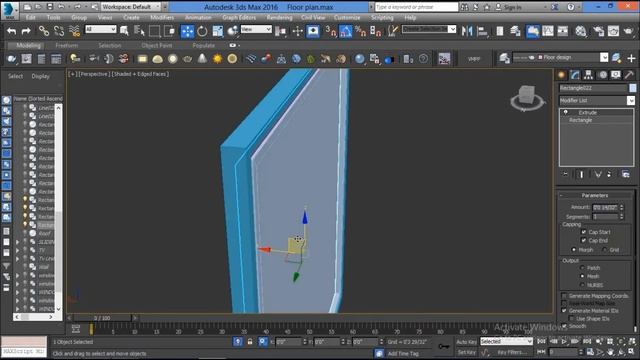Click the Auto Key button

[x=467, y=342]
